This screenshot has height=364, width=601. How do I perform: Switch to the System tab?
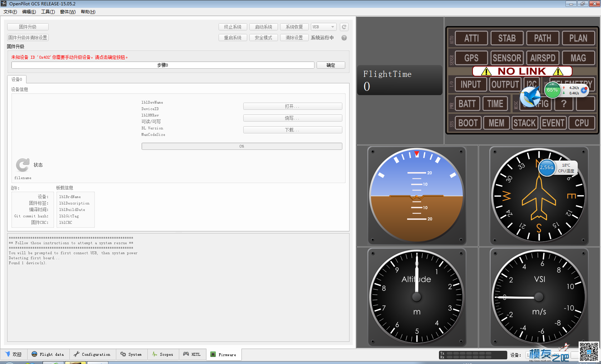(131, 354)
